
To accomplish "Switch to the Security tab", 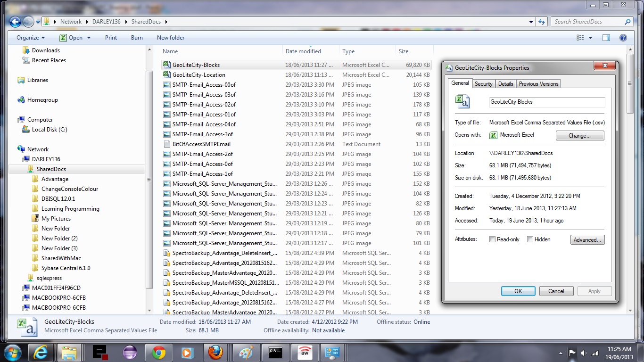I will click(x=483, y=84).
